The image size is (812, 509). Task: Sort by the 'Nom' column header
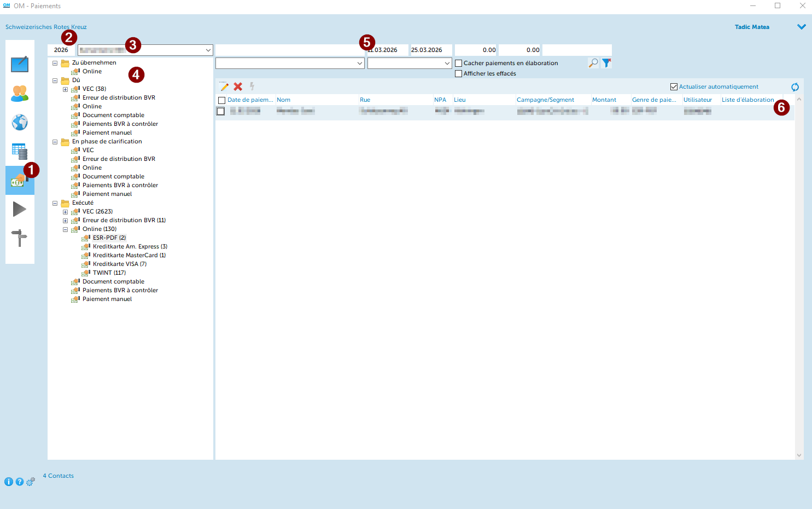point(283,100)
